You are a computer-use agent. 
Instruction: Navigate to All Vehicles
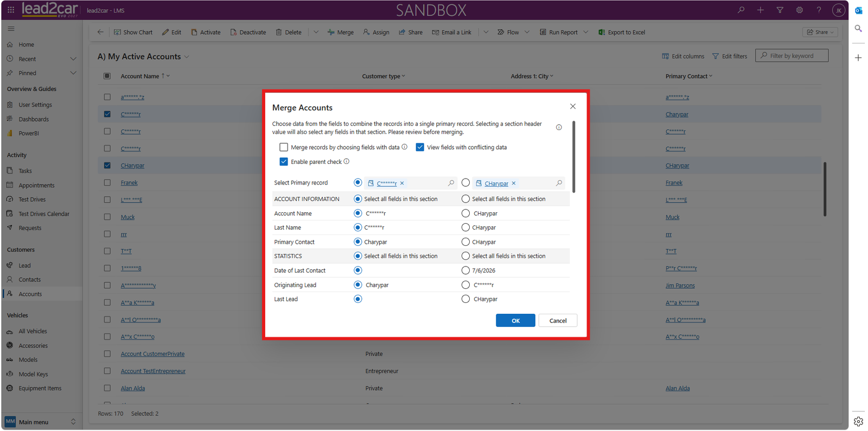pos(33,331)
